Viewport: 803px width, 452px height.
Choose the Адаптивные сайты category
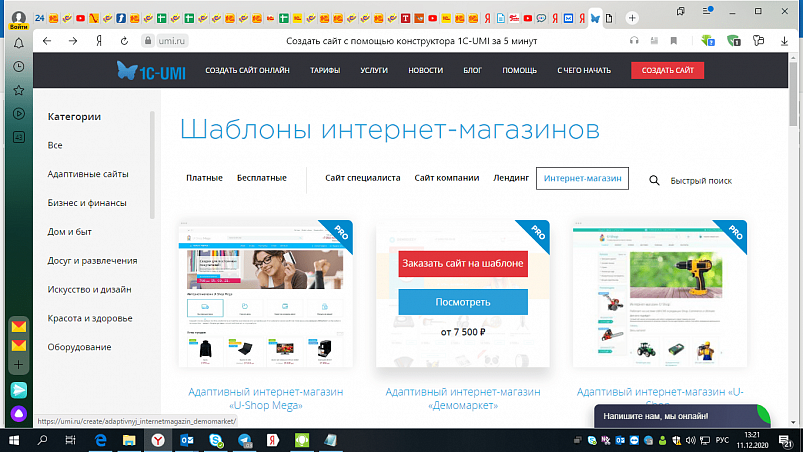(x=88, y=174)
